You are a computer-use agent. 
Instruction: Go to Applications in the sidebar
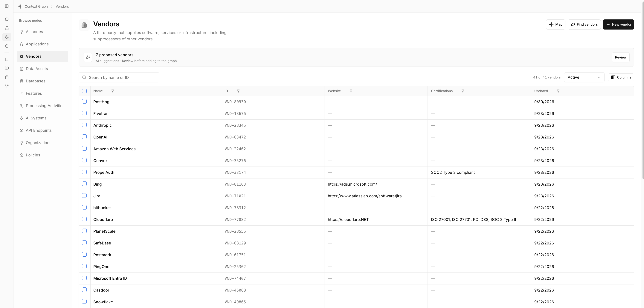[42, 44]
